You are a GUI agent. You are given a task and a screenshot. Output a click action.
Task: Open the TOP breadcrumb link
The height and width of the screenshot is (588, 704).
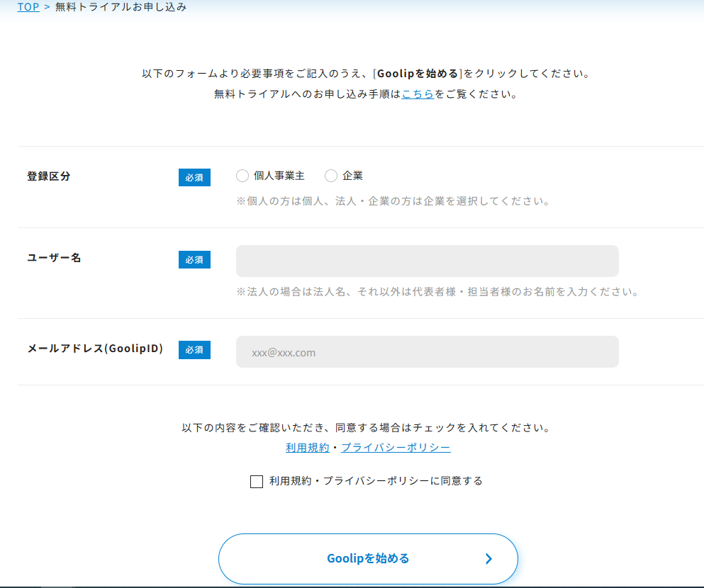28,6
